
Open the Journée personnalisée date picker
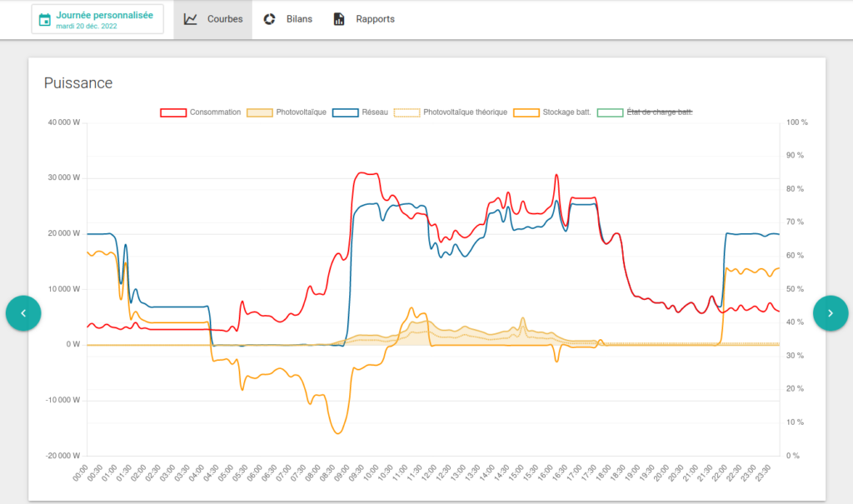[x=97, y=20]
